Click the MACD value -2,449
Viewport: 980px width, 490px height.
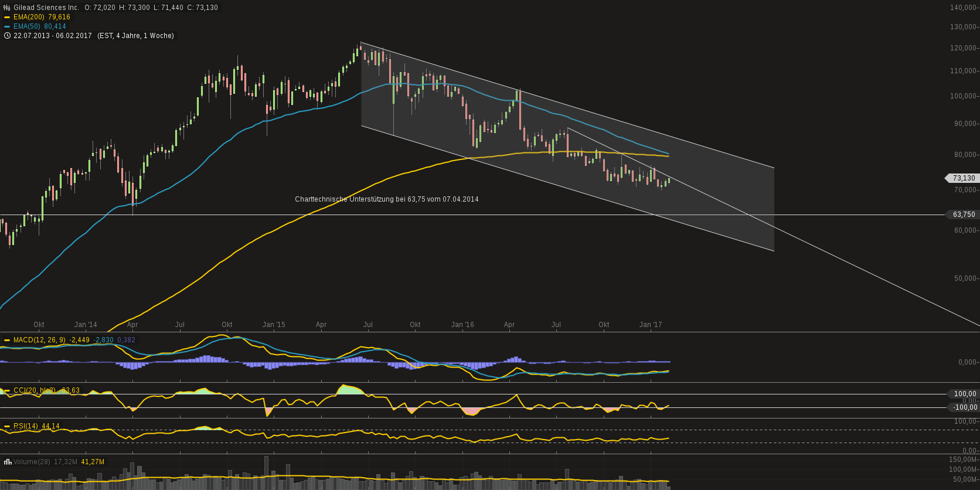(79, 340)
